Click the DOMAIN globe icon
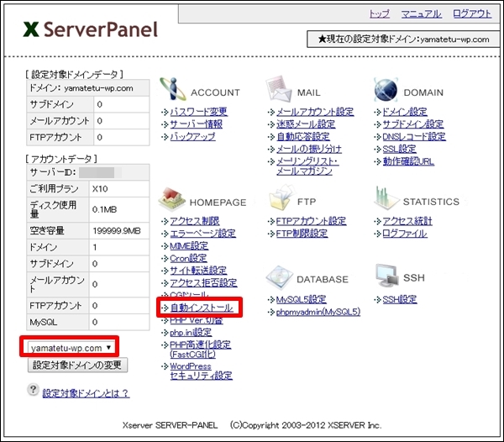 pyautogui.click(x=386, y=90)
